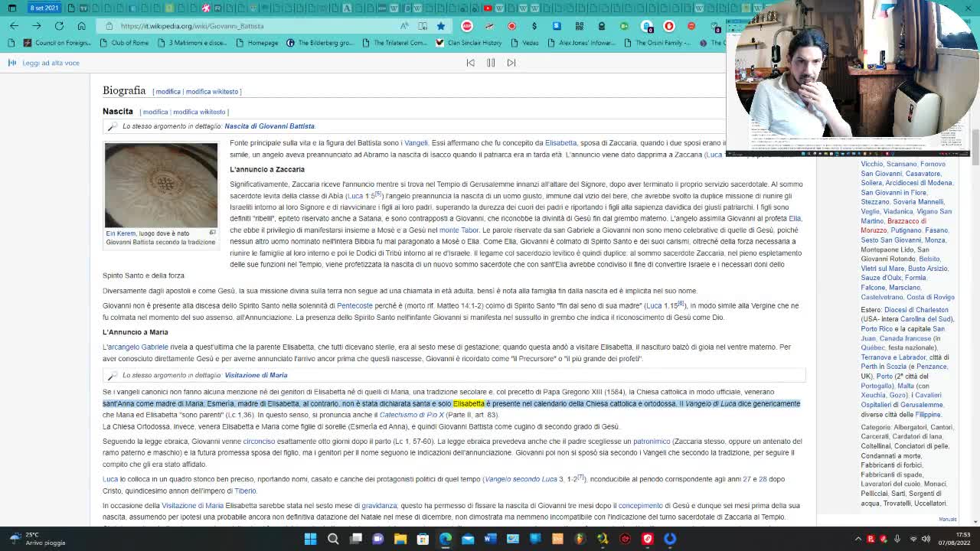Viewport: 980px width, 551px height.
Task: Skip to previous paragraph in read aloud
Action: [471, 63]
